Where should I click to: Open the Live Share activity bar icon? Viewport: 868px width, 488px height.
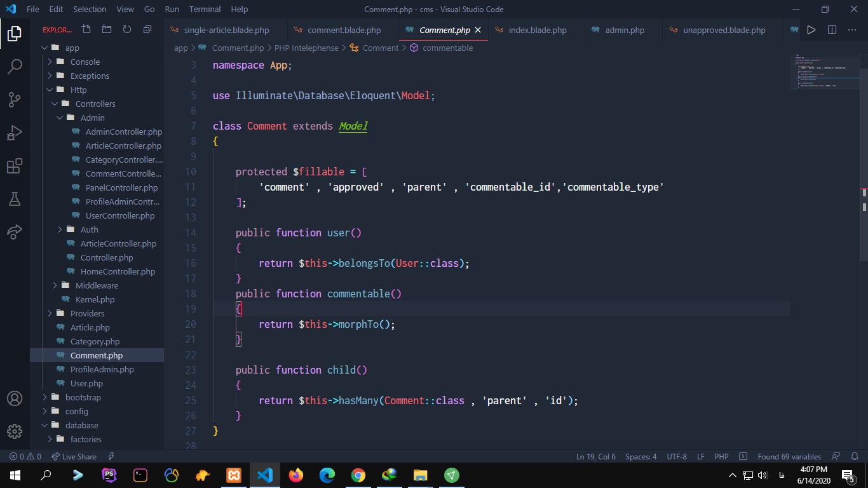(x=15, y=232)
